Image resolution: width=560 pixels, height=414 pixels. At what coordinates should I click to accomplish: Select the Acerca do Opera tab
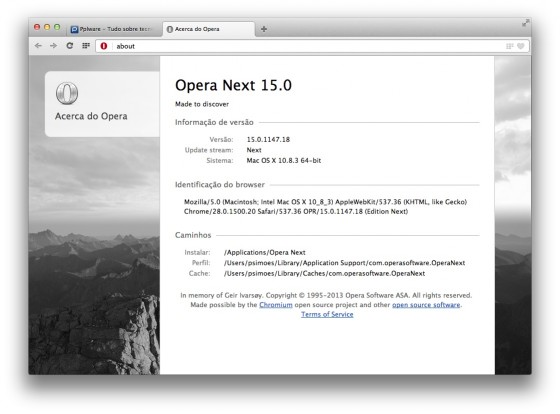click(209, 29)
